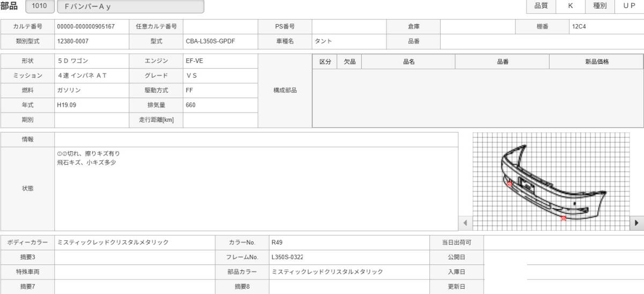
Task: Select the 特殊車両 label
Action: click(27, 272)
